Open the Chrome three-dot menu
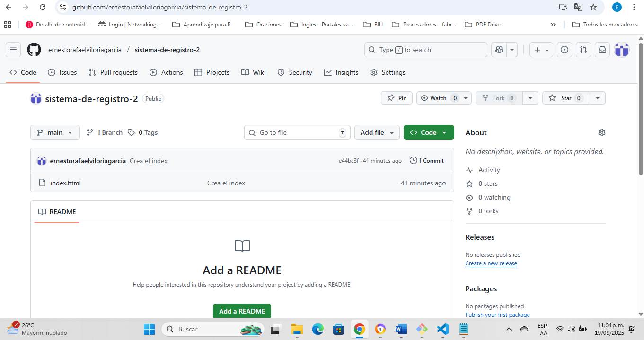 click(x=634, y=7)
